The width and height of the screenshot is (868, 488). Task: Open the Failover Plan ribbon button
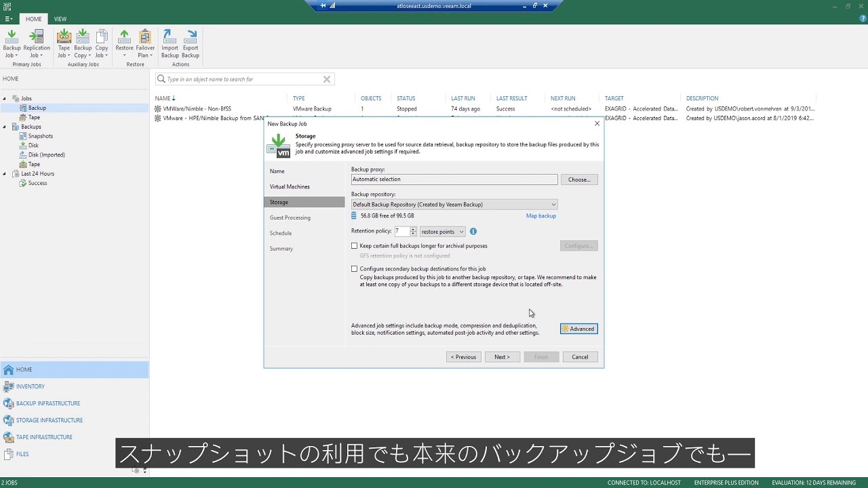click(145, 44)
